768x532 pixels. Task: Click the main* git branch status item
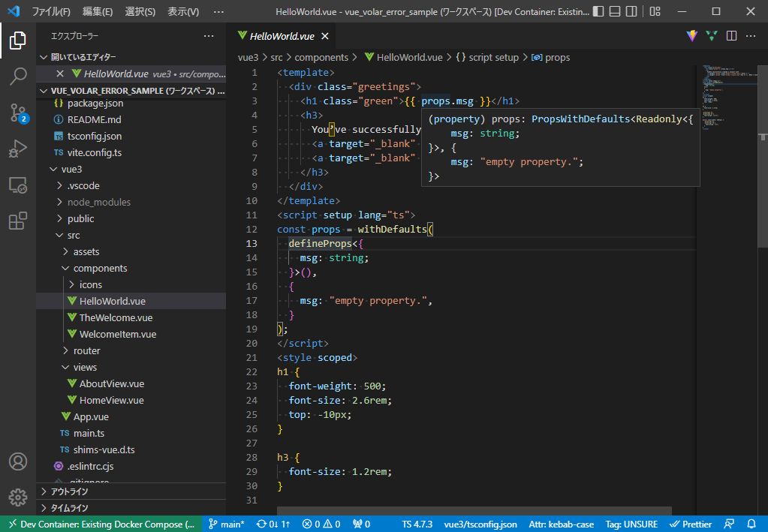pos(226,524)
